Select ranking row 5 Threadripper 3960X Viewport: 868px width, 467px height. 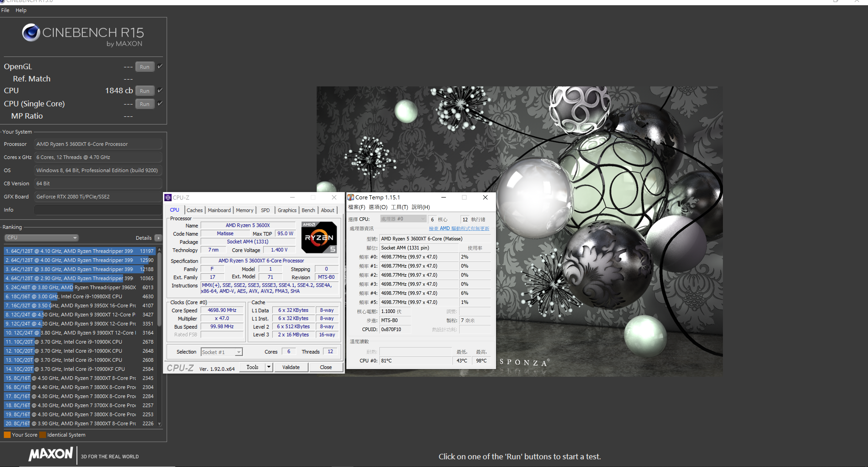pos(80,287)
